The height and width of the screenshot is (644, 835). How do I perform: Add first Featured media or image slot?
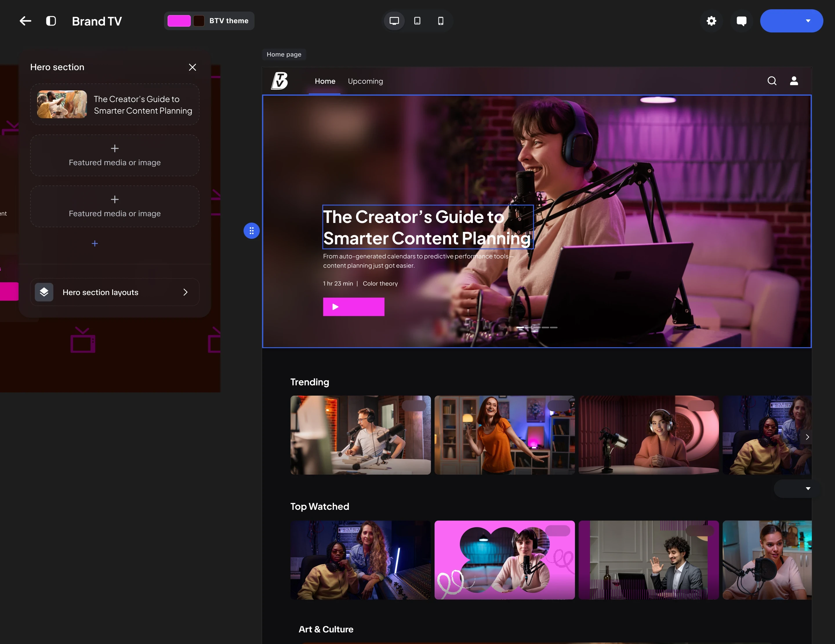[114, 155]
